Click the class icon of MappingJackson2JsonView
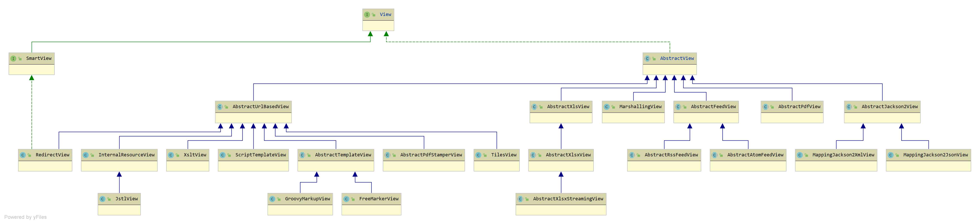The height and width of the screenshot is (224, 980). pos(891,155)
